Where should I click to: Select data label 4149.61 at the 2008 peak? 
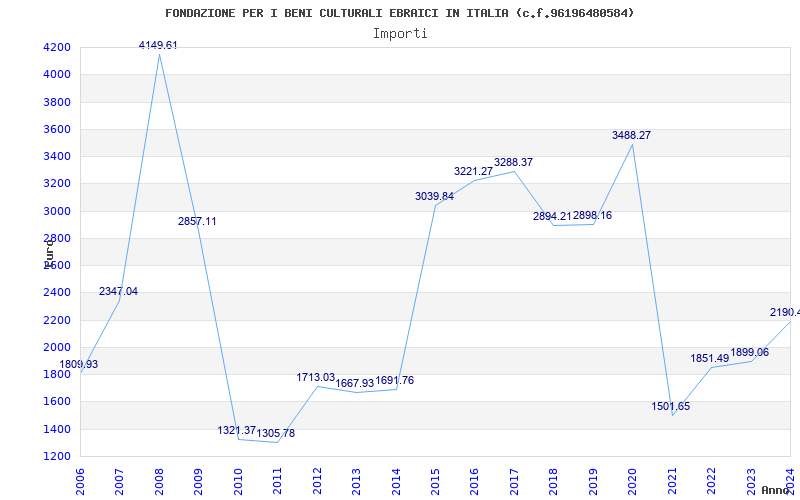pyautogui.click(x=158, y=45)
